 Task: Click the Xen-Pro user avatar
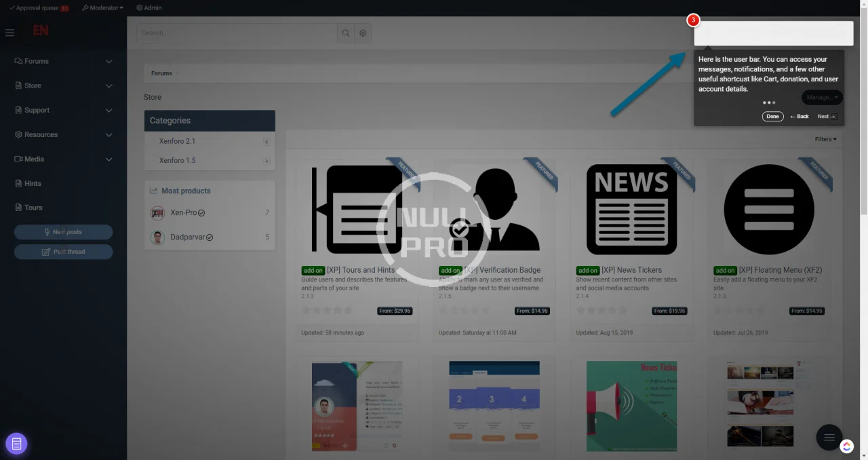157,213
